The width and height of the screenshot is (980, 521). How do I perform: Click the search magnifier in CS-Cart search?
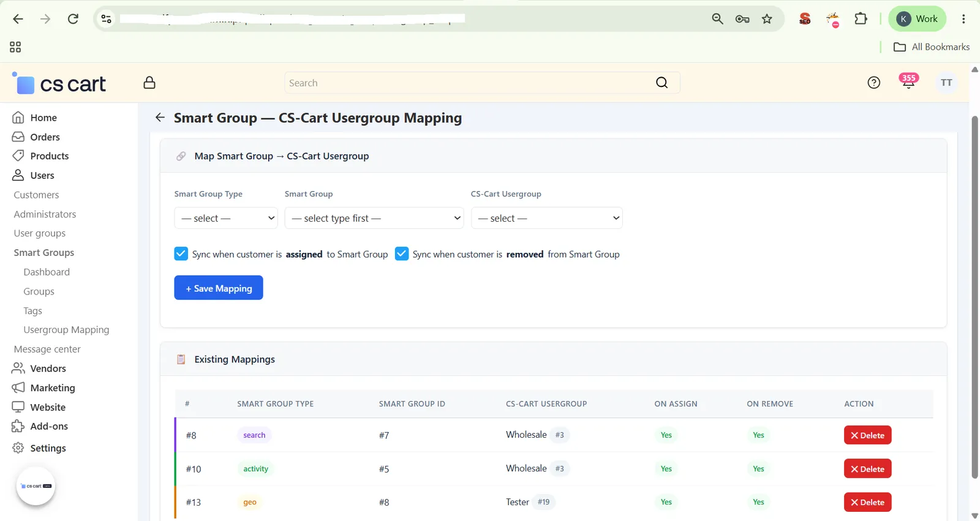click(661, 83)
